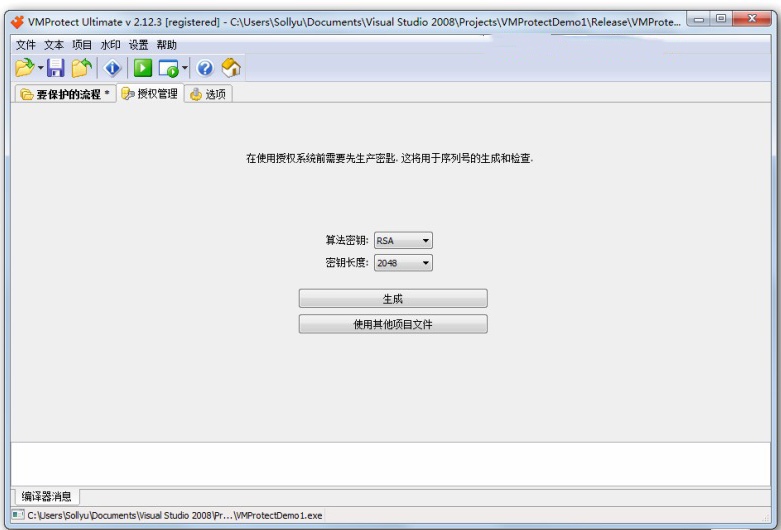Image resolution: width=781 pixels, height=530 pixels.
Task: Click the folder with green arrow icon
Action: [x=82, y=68]
